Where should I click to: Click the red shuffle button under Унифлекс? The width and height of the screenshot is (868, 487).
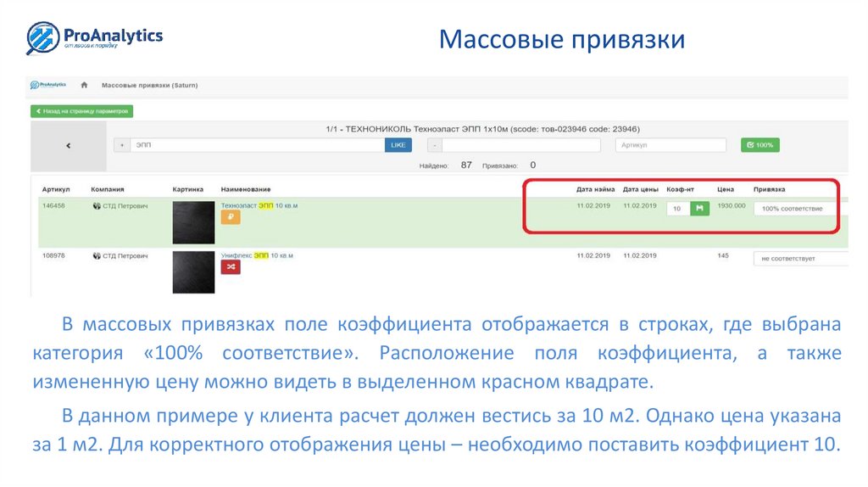231,267
